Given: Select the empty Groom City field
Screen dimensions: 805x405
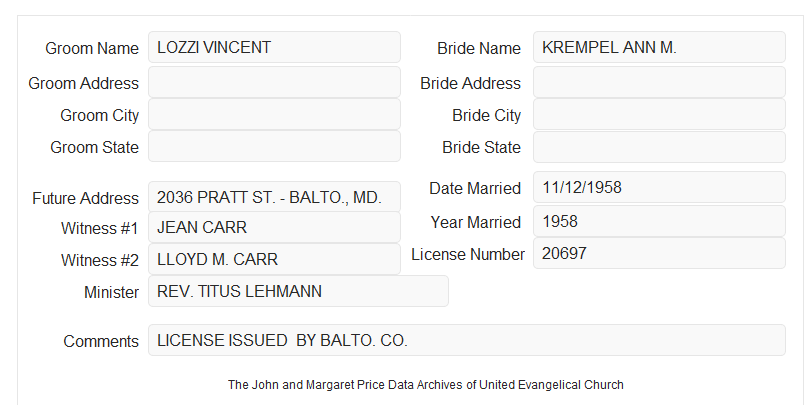Looking at the screenshot, I should (x=274, y=114).
